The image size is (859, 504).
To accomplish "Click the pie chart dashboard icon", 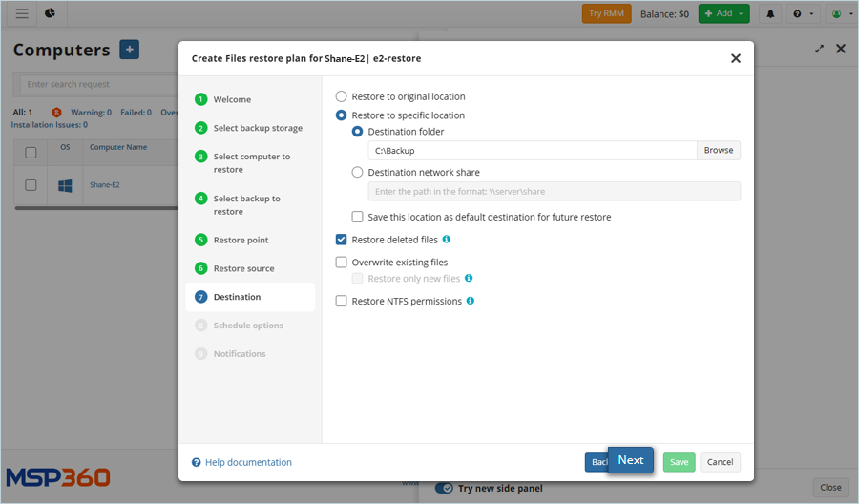I will (x=50, y=13).
